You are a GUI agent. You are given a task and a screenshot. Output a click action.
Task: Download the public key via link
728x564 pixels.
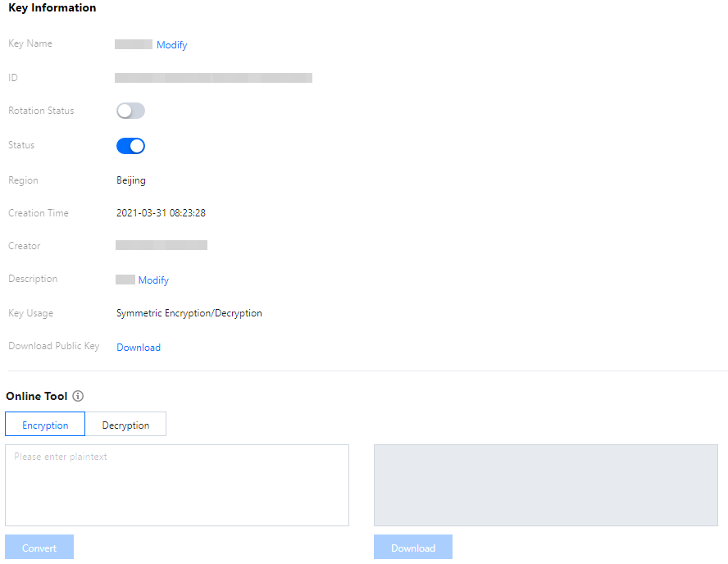139,348
